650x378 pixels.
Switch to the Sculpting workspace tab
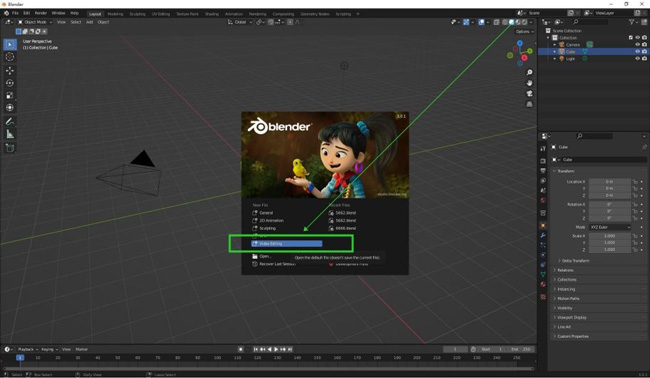137,14
